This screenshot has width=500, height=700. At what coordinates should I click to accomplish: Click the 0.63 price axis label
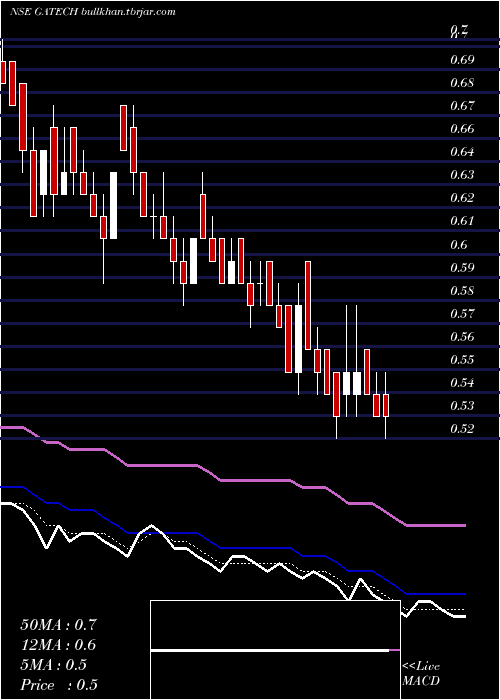point(462,175)
